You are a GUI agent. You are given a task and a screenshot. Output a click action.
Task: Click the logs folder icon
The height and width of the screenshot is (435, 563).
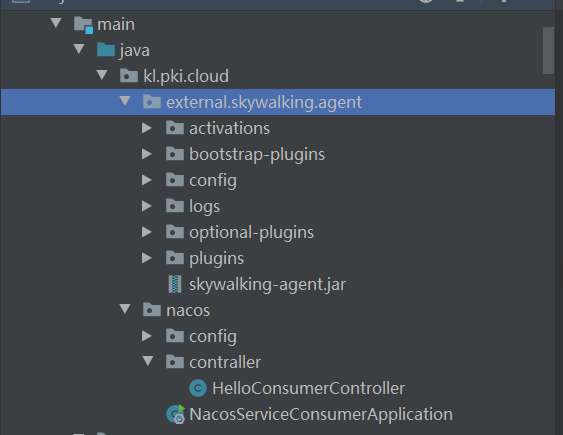(175, 206)
